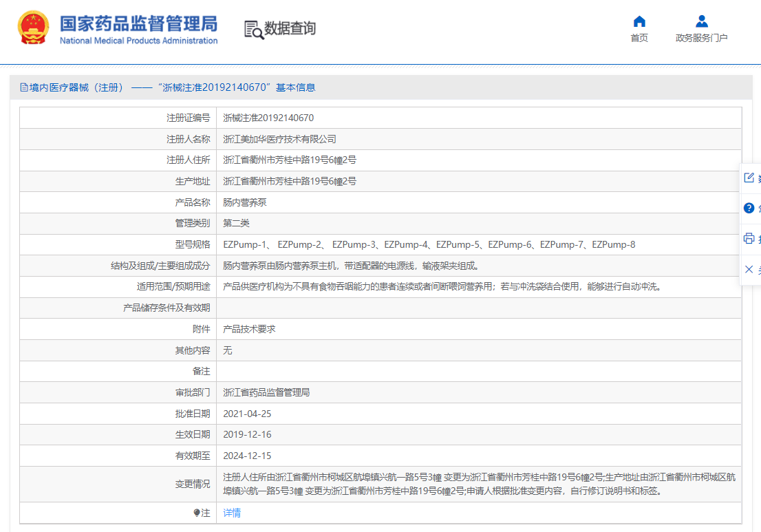Click 浙江美加华医疗技术有限公司 cell

[x=279, y=139]
